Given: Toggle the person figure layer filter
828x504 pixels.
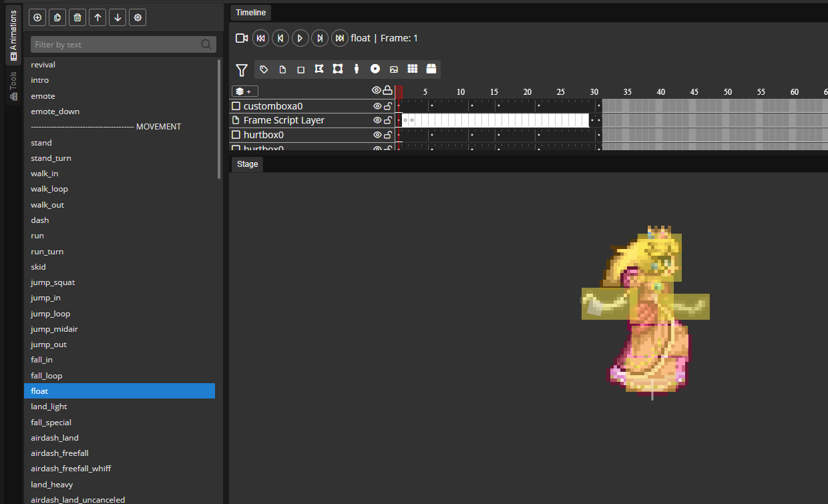Looking at the screenshot, I should [357, 69].
